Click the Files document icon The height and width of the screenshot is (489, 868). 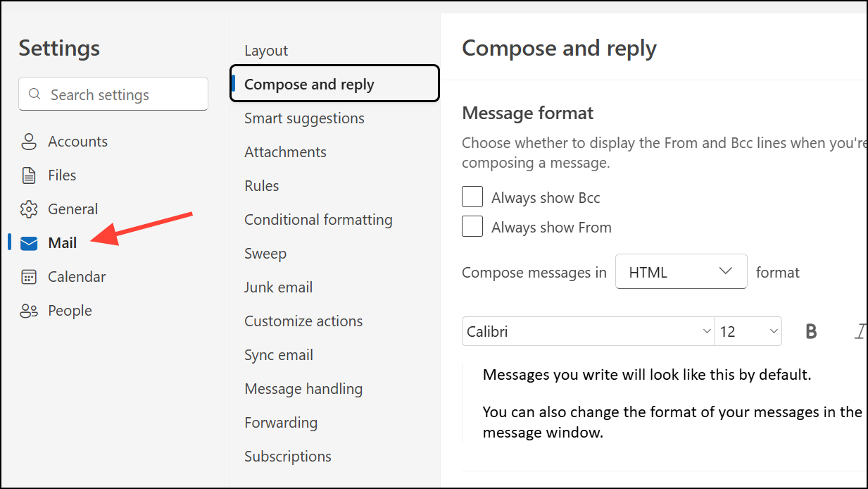[29, 175]
